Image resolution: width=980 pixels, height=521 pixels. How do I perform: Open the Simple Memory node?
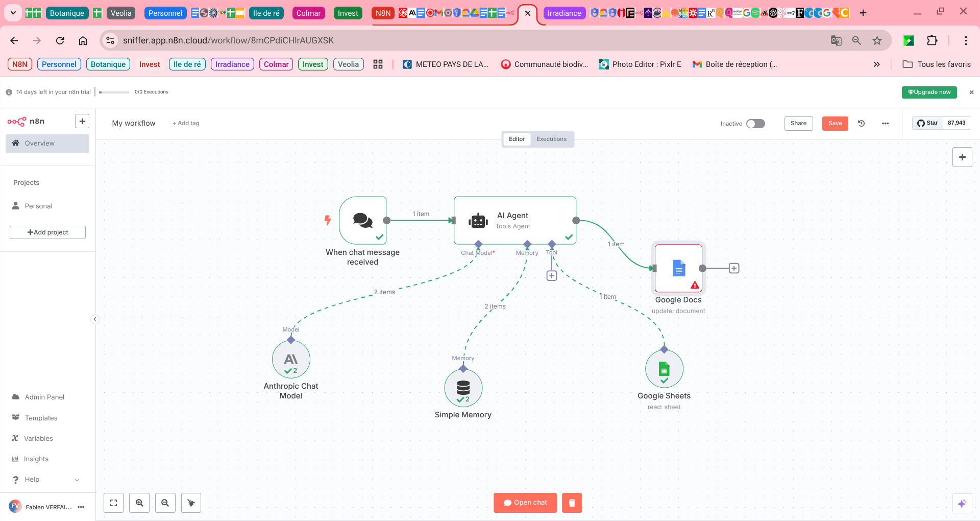[463, 388]
